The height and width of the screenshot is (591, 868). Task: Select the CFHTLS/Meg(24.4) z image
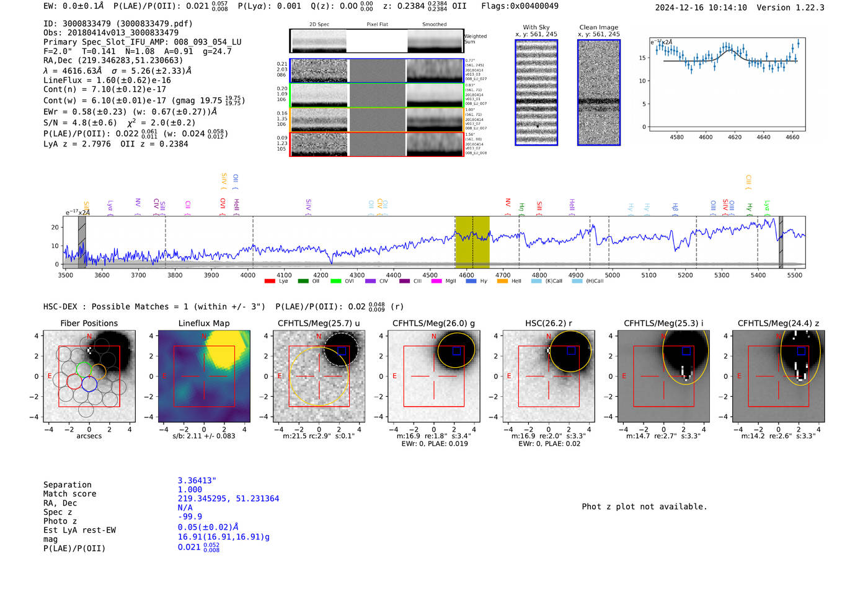coord(779,376)
